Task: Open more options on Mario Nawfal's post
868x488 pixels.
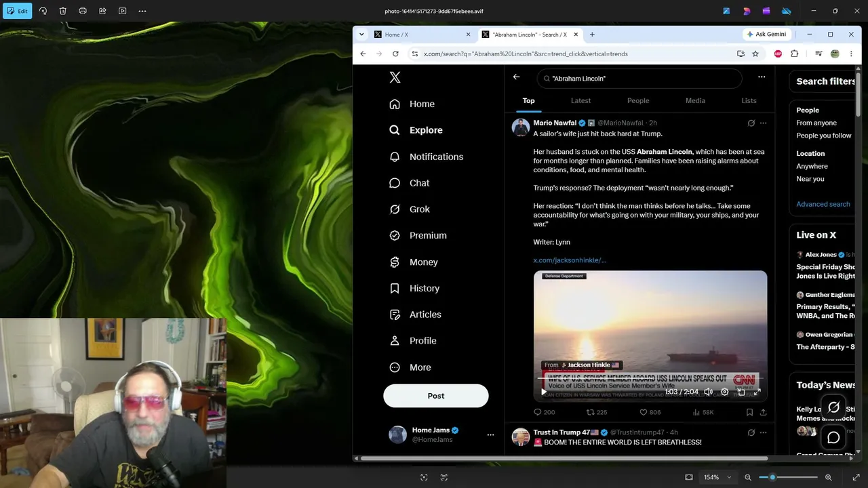Action: [x=764, y=123]
